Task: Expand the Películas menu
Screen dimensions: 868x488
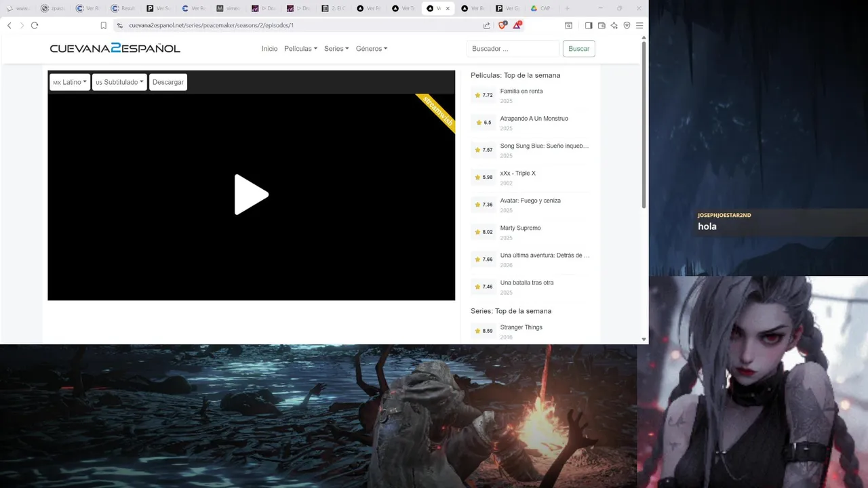Action: (300, 49)
